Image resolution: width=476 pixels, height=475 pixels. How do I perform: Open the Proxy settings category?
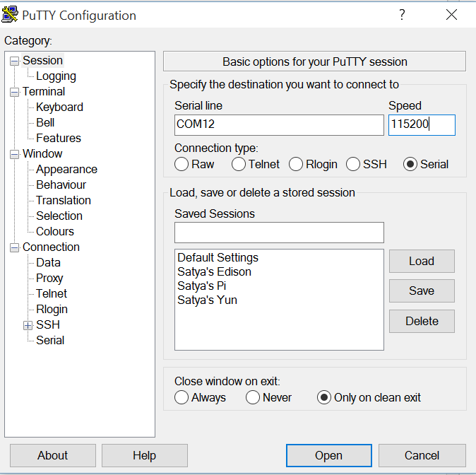pyautogui.click(x=49, y=278)
